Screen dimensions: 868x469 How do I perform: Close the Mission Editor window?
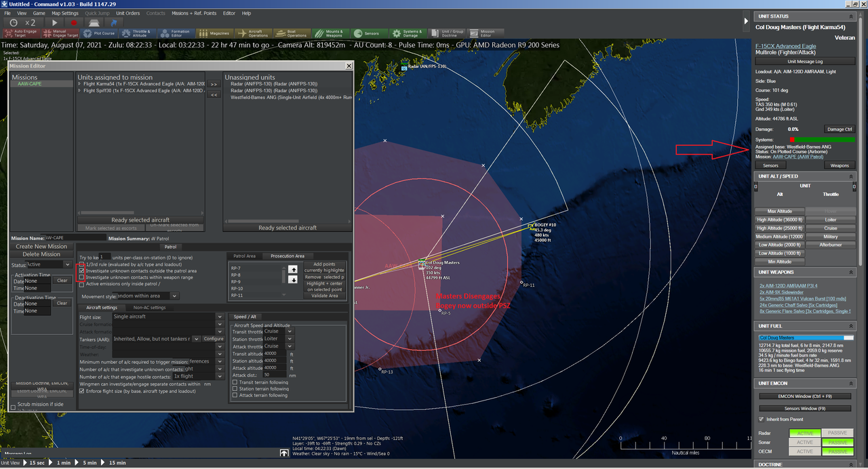click(349, 66)
